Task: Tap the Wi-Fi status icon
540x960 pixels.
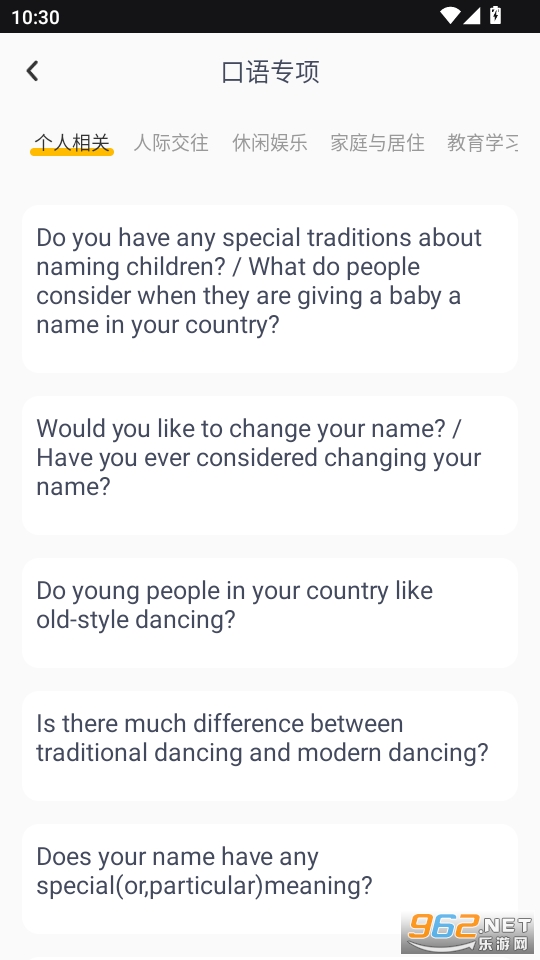Action: click(450, 16)
